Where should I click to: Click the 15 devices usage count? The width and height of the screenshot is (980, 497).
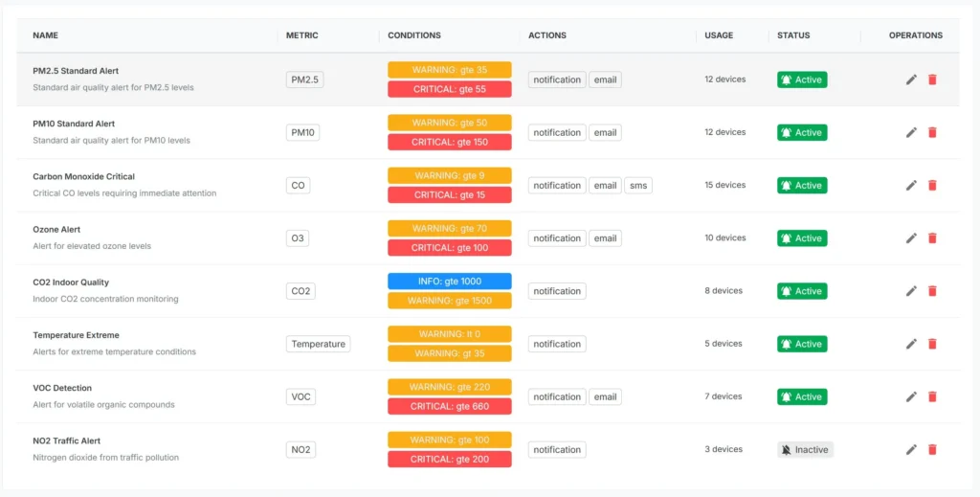pos(725,185)
